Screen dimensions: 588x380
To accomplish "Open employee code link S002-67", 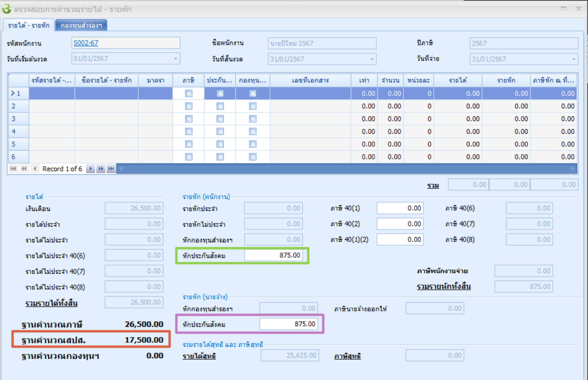I will click(x=86, y=43).
